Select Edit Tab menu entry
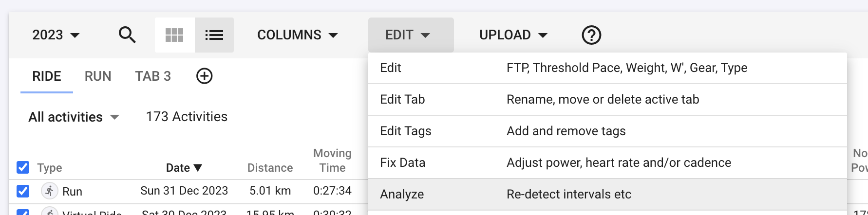This screenshot has height=215, width=868. coord(607,99)
